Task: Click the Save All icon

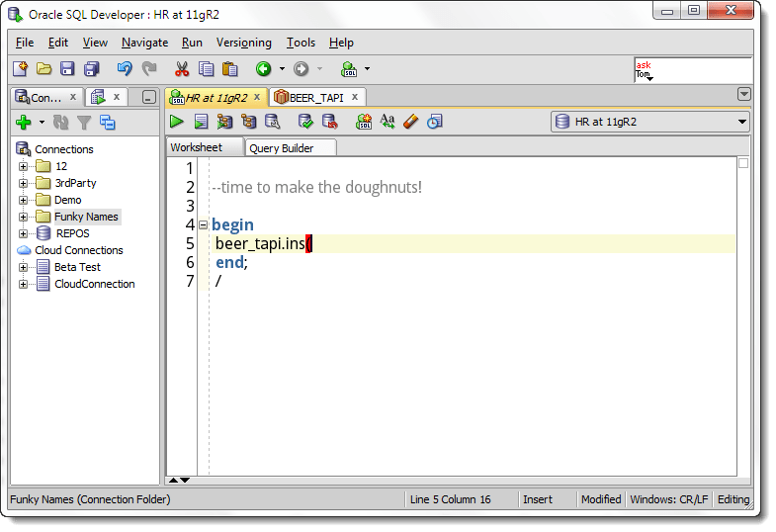Action: coord(92,69)
